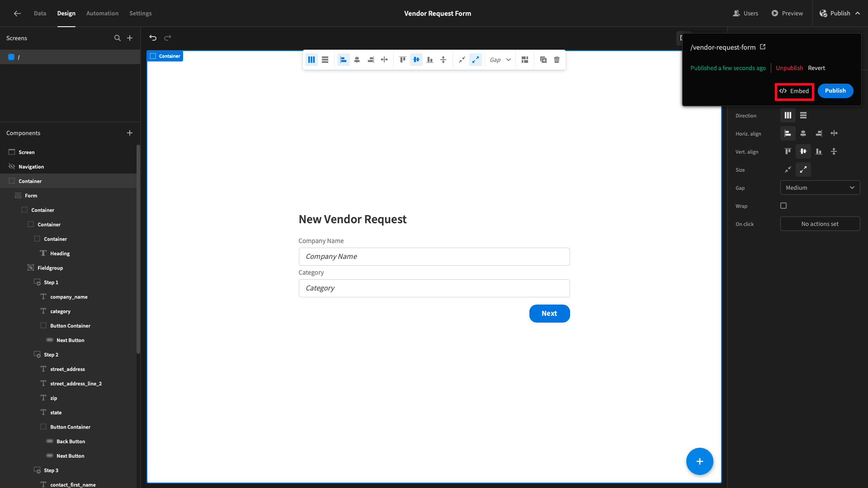Click the horizontal layout direction icon
Viewport: 868px width, 488px height.
tap(788, 115)
